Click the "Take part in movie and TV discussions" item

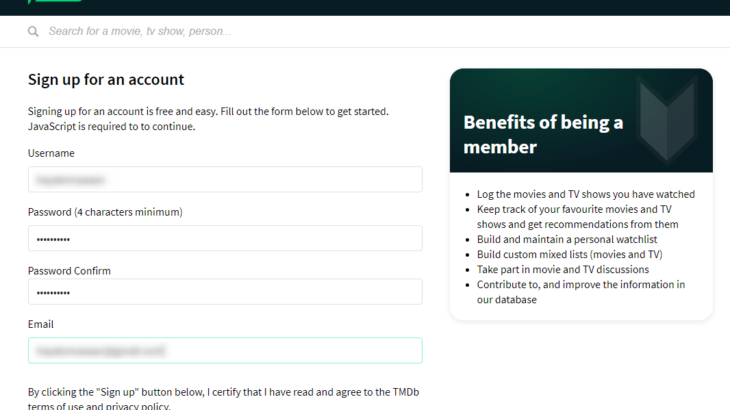[x=563, y=269]
